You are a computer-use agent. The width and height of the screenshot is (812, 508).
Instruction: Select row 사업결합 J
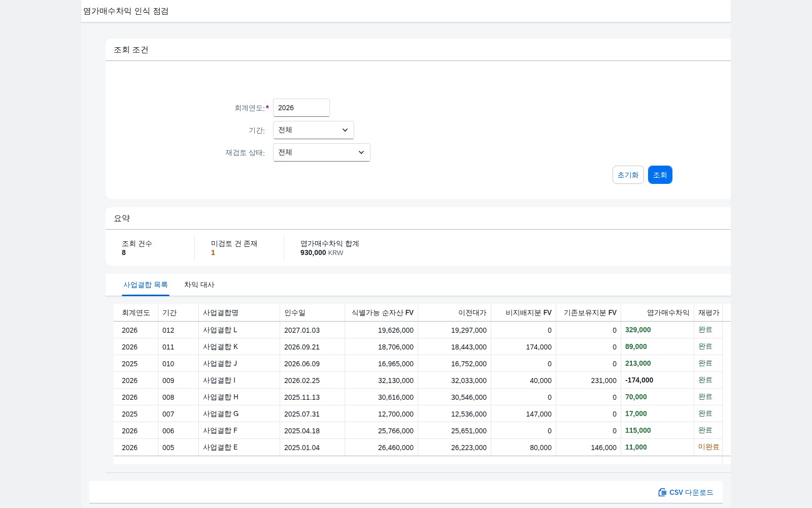tap(418, 364)
